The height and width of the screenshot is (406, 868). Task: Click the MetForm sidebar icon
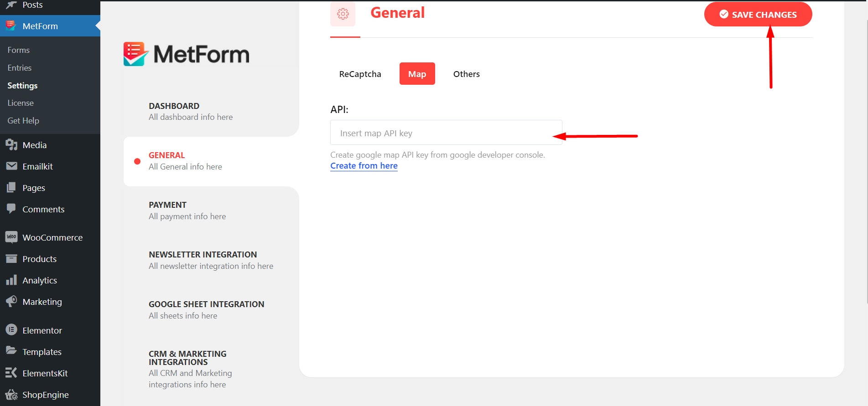11,26
